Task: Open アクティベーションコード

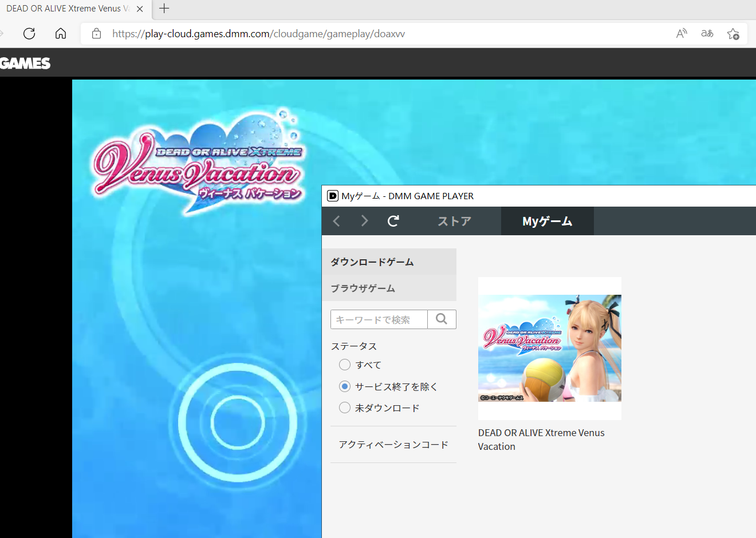Action: tap(393, 445)
